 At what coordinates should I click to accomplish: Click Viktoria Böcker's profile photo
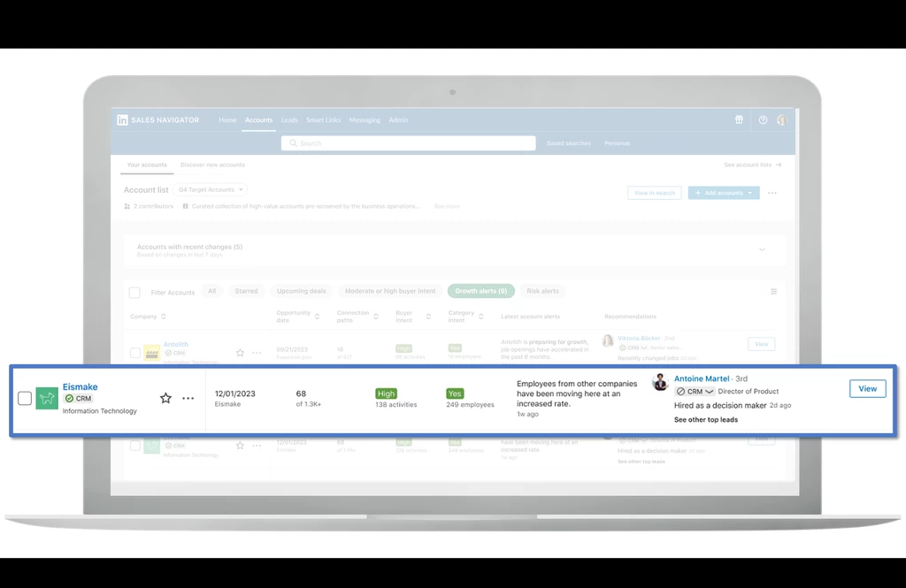pyautogui.click(x=608, y=340)
